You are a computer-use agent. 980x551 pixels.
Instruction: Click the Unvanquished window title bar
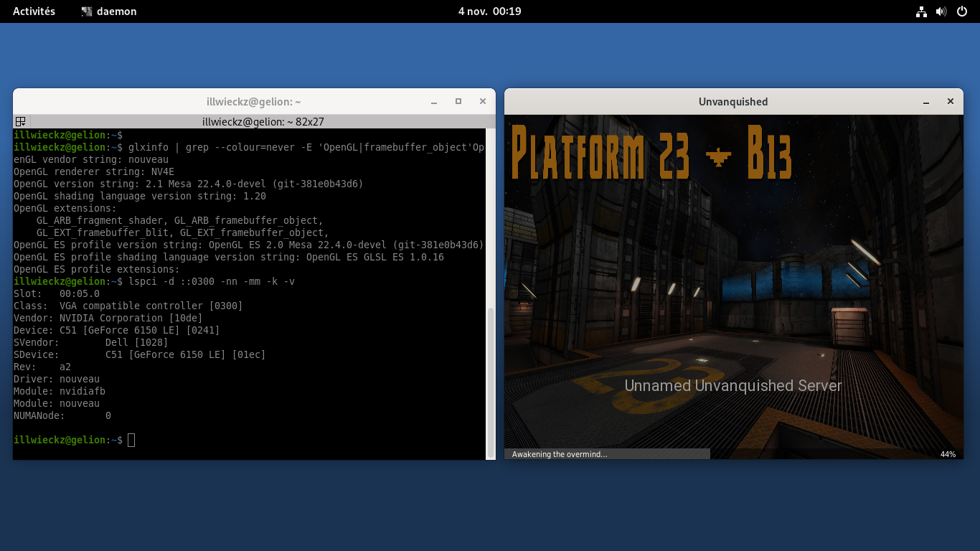point(733,102)
